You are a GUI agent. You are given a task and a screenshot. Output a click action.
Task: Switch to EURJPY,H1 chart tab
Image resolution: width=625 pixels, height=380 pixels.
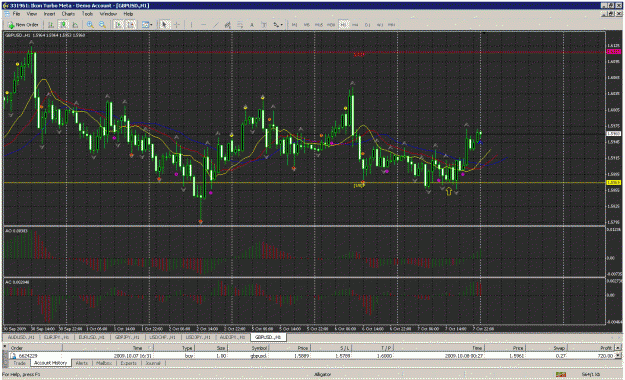57,337
